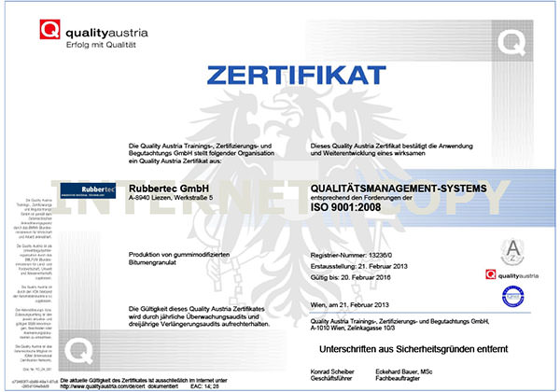
Task: Click the grey Q emblem at bottom left
Action: point(79,351)
